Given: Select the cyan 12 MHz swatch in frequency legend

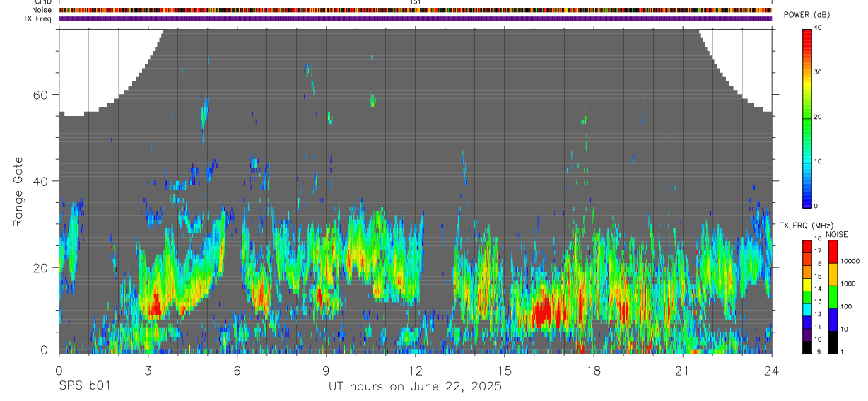Looking at the screenshot, I should [x=807, y=309].
